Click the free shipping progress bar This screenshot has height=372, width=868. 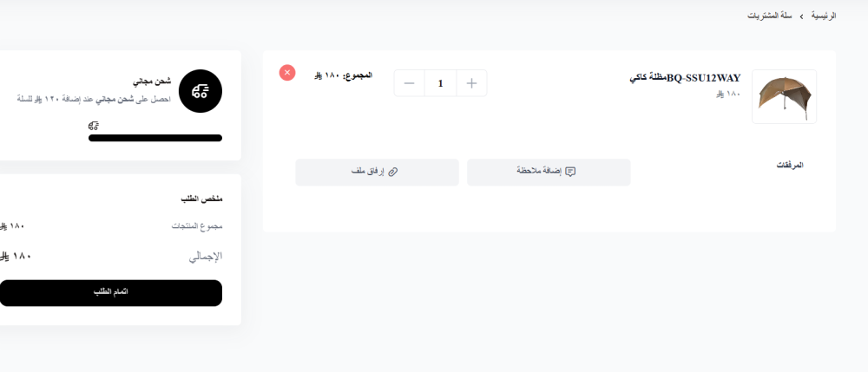pyautogui.click(x=155, y=138)
